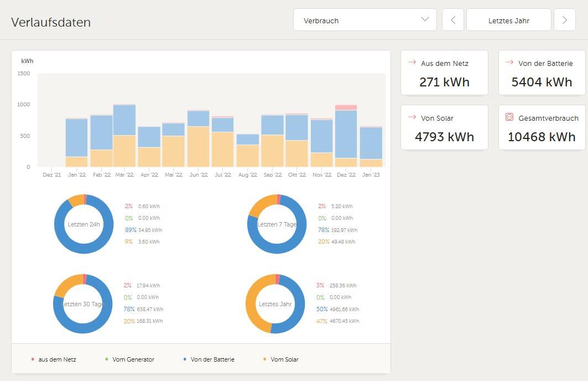Click the next period arrow button
Image resolution: width=588 pixels, height=381 pixels.
[x=564, y=20]
